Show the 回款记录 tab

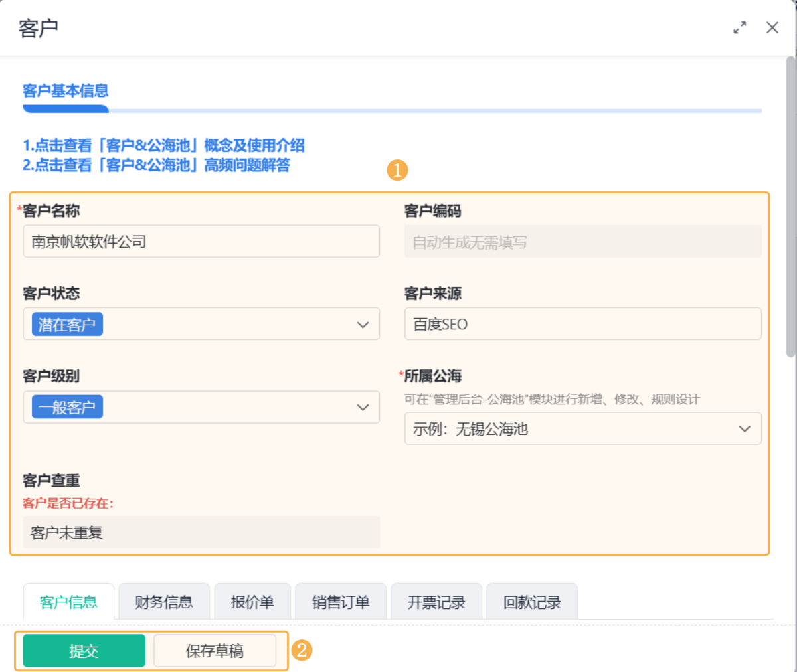pos(532,602)
